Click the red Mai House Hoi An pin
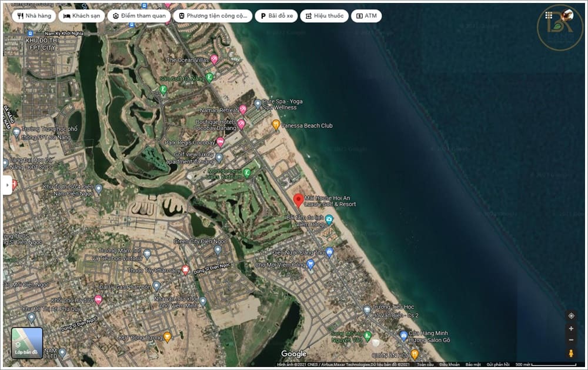 click(298, 201)
